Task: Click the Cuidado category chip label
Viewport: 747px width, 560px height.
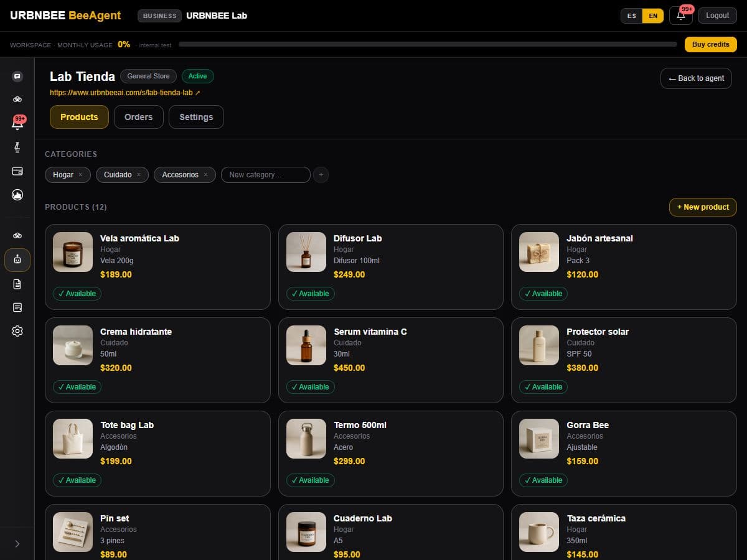Action: click(118, 175)
